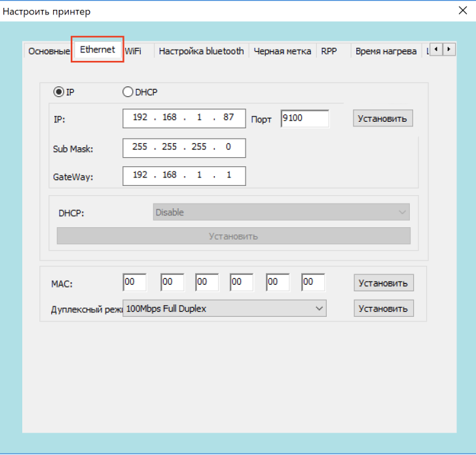
Task: Open the Основные tab
Action: [x=48, y=52]
